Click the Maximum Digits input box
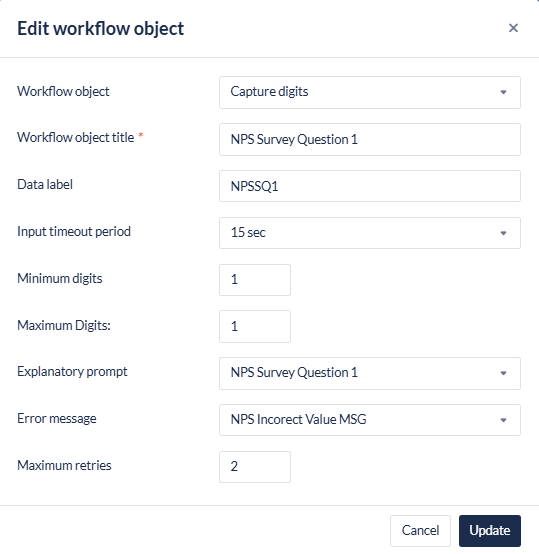 255,326
